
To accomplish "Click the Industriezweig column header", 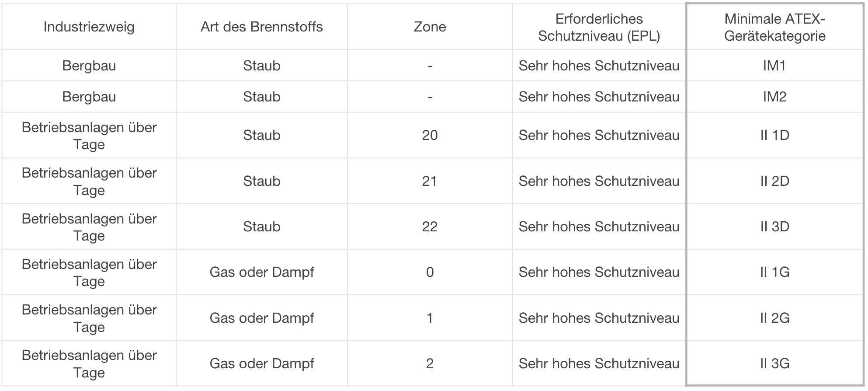I will (89, 27).
